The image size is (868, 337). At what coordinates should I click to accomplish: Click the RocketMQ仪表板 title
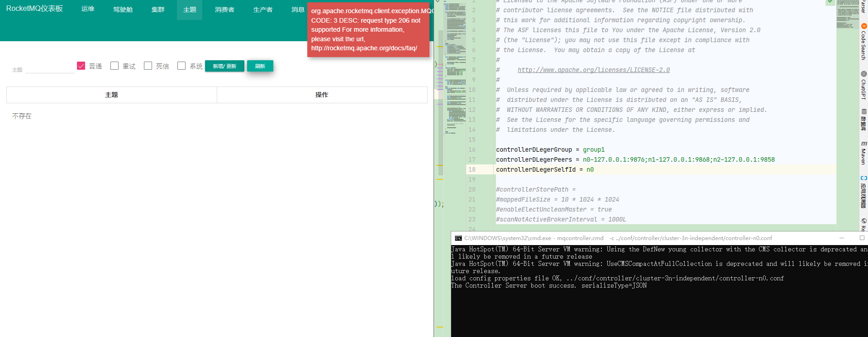pyautogui.click(x=34, y=9)
